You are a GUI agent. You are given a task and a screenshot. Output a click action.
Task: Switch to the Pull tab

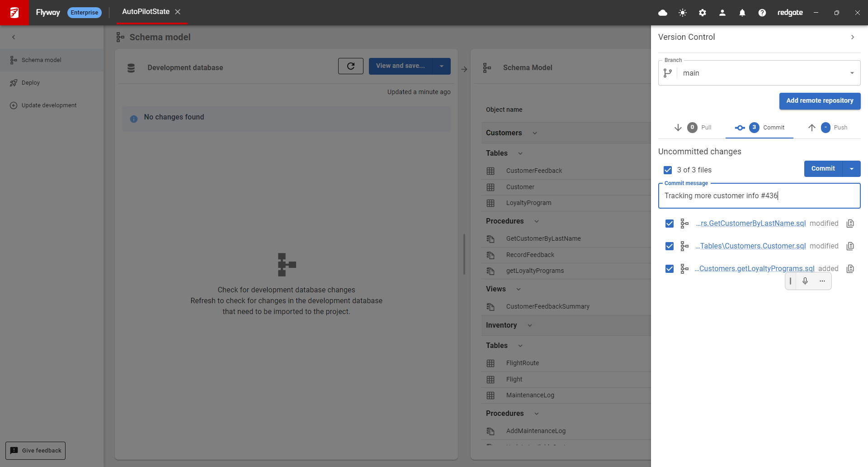point(693,128)
